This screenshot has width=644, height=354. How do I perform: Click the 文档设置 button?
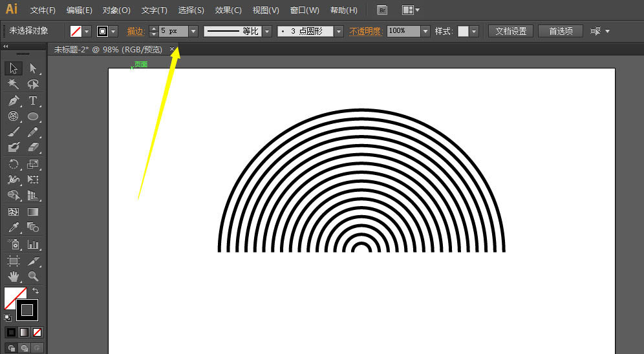tap(510, 31)
